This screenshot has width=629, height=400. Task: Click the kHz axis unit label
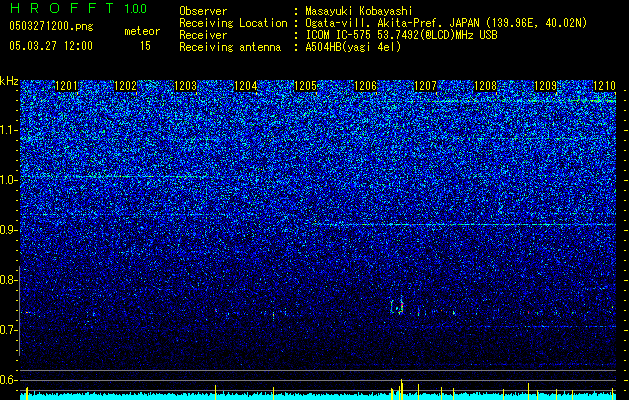click(9, 81)
